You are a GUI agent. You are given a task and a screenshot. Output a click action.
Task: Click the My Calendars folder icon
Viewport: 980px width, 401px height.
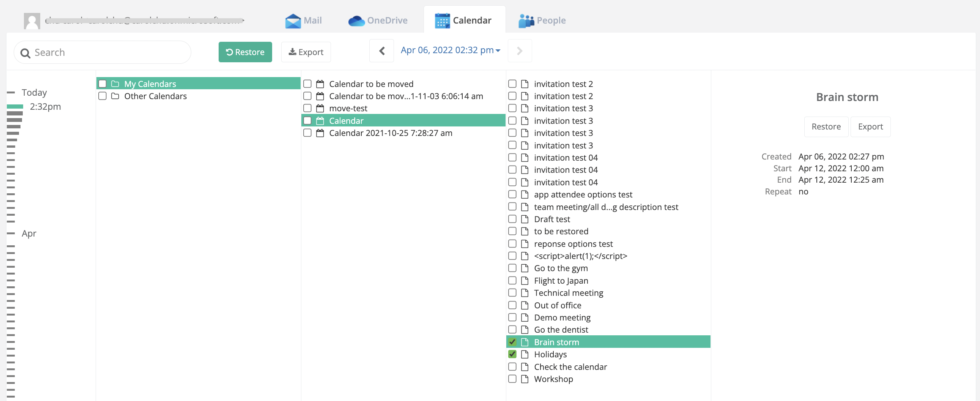[x=115, y=84]
